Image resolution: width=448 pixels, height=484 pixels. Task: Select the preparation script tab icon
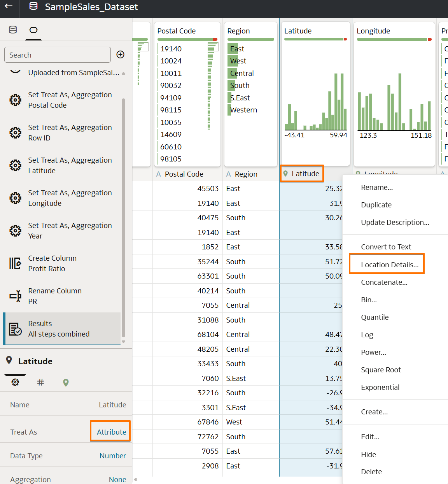[x=33, y=29]
